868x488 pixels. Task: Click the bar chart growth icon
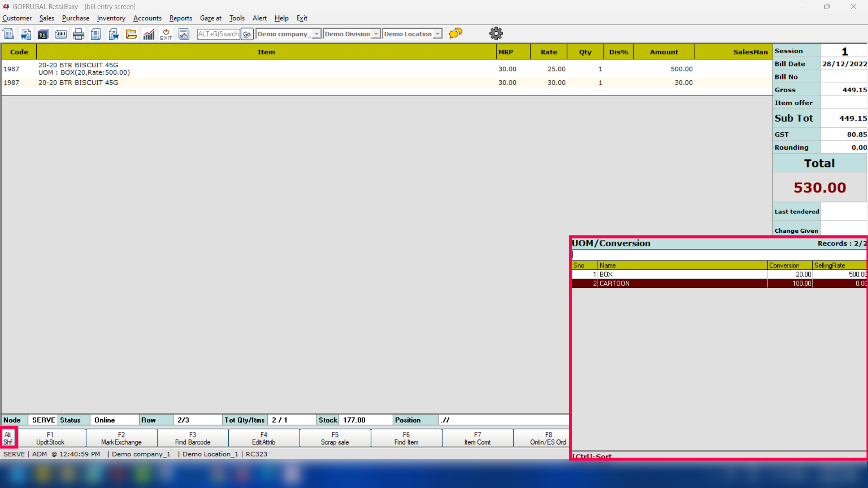click(x=149, y=34)
